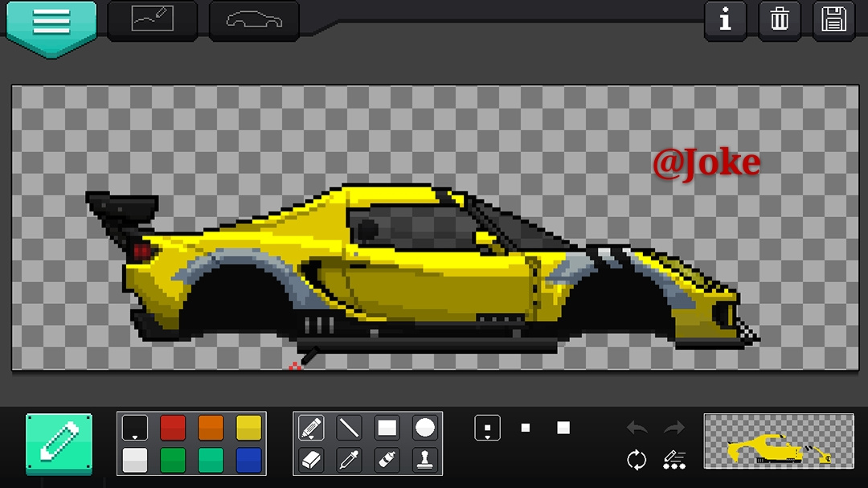Undo the last stroke
Screen dimensions: 868x488
[x=637, y=428]
